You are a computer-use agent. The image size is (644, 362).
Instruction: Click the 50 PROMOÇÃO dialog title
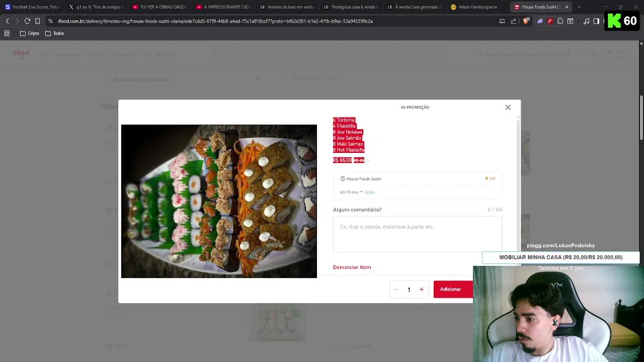pyautogui.click(x=415, y=107)
